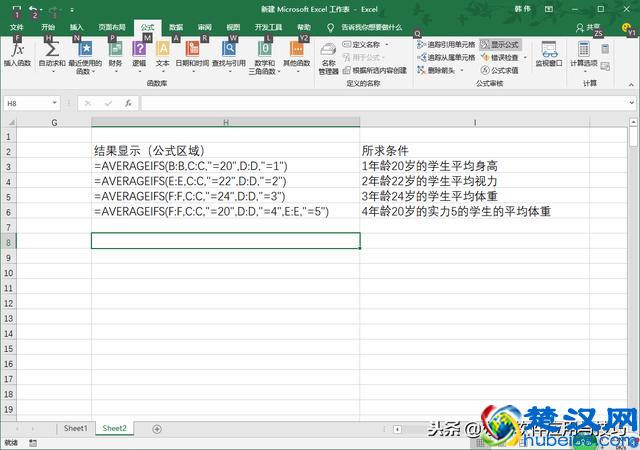Viewport: 640px width, 450px height.
Task: Click inside the formula bar input
Action: (x=384, y=103)
